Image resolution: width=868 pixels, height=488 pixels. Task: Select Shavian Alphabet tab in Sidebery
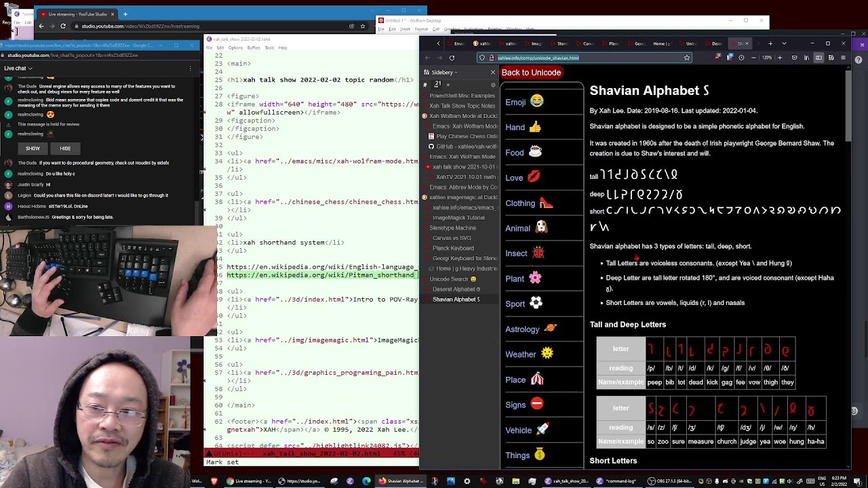coord(460,300)
